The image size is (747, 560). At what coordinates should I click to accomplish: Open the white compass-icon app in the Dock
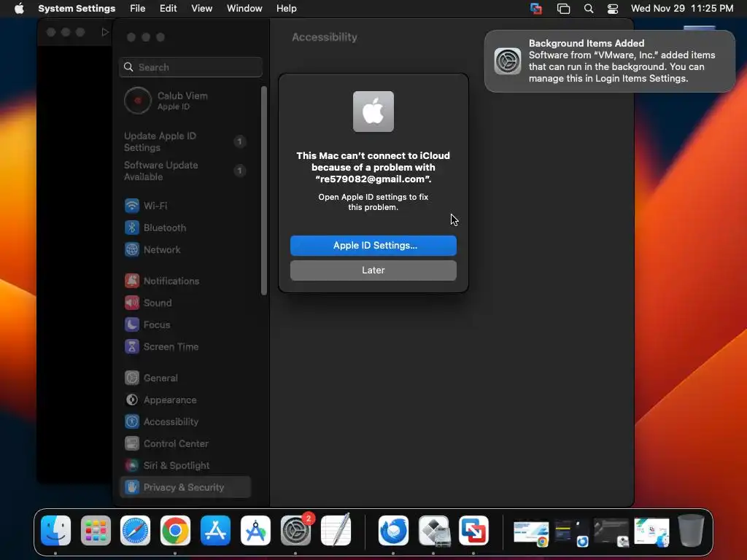255,531
